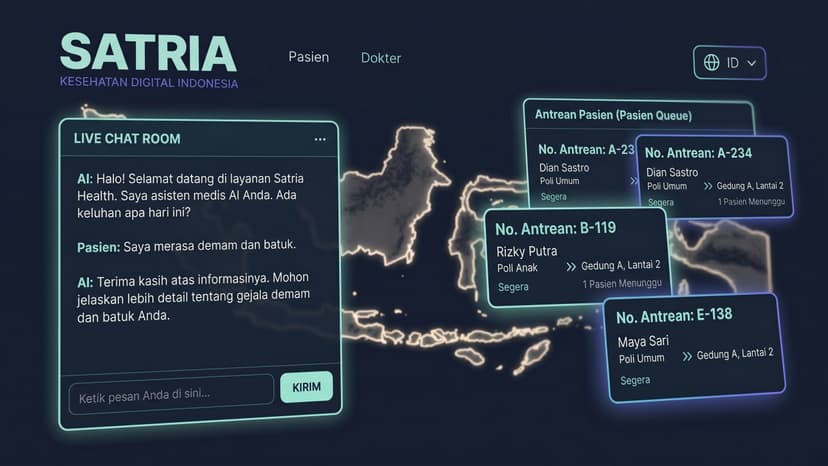The image size is (828, 466).
Task: Click double-arrow icon in A-234 card
Action: [708, 186]
